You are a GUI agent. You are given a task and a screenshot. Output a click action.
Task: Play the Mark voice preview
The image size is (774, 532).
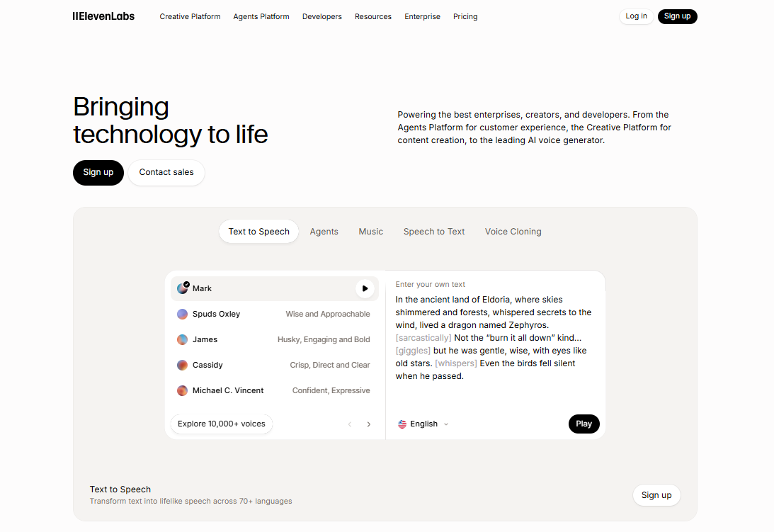pos(365,288)
